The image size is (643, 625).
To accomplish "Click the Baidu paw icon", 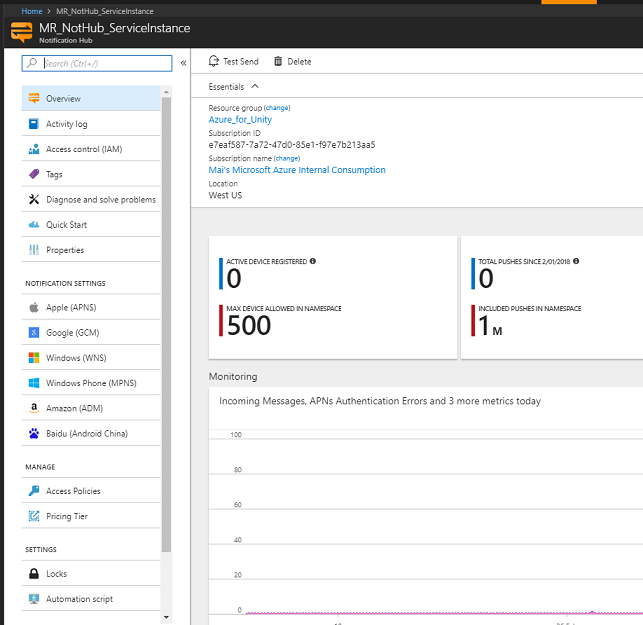I will [x=34, y=433].
